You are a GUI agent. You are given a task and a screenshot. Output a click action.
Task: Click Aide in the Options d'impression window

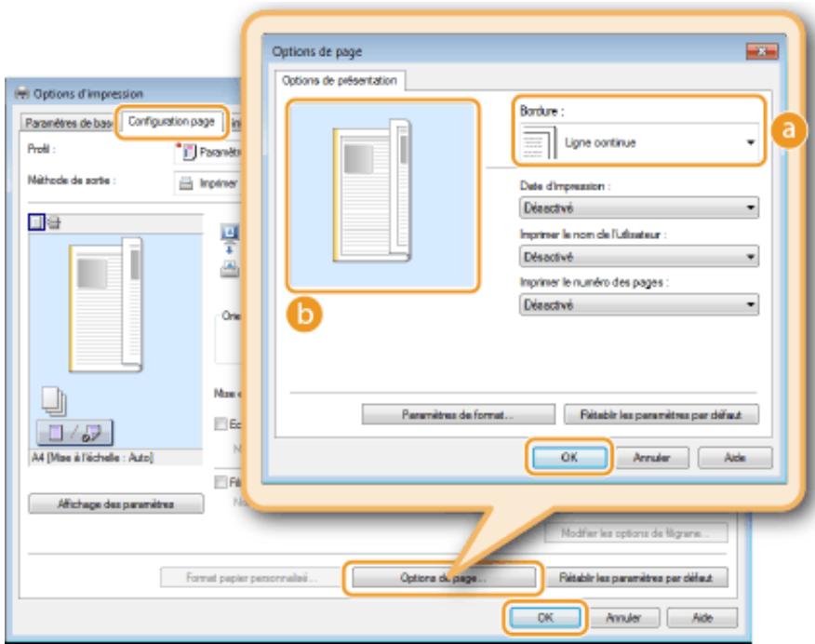tap(702, 618)
